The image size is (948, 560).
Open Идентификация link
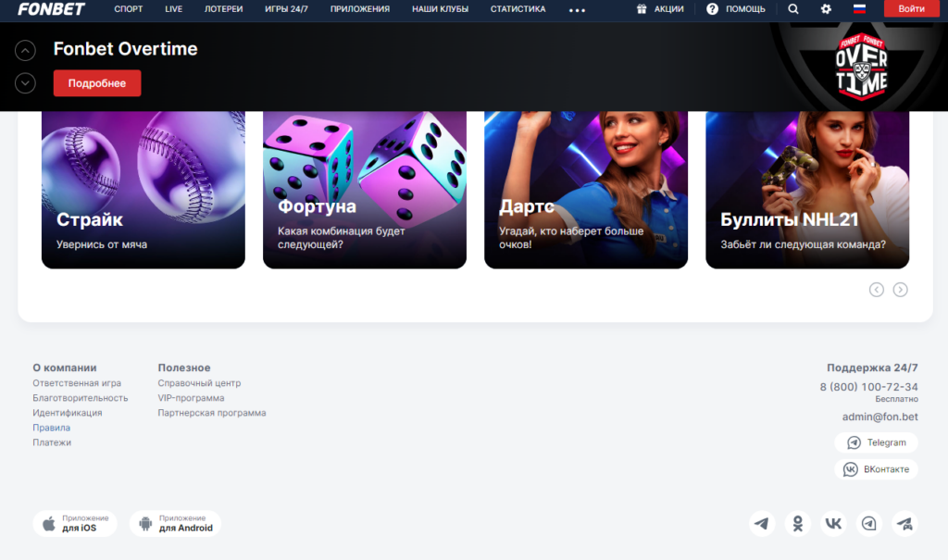click(x=67, y=413)
